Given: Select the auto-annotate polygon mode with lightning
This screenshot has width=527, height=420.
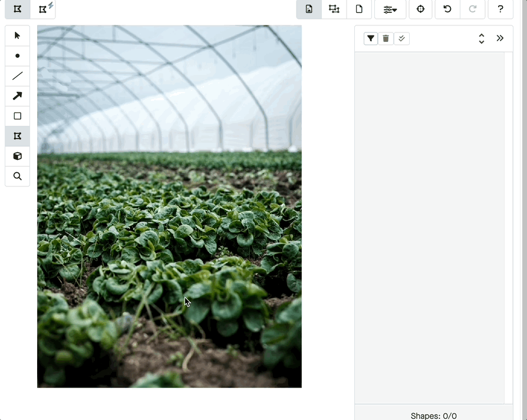Looking at the screenshot, I should point(43,9).
